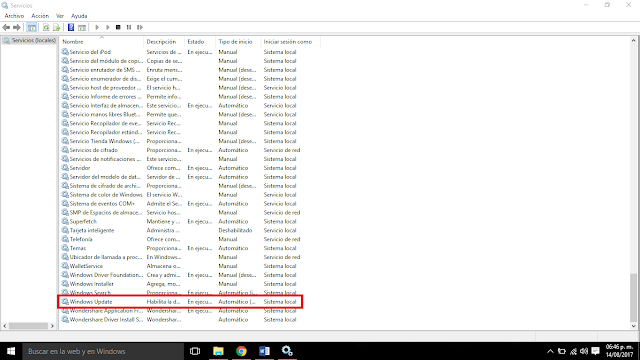
Task: Select Servicio Tienda Windows service
Action: pyautogui.click(x=180, y=141)
